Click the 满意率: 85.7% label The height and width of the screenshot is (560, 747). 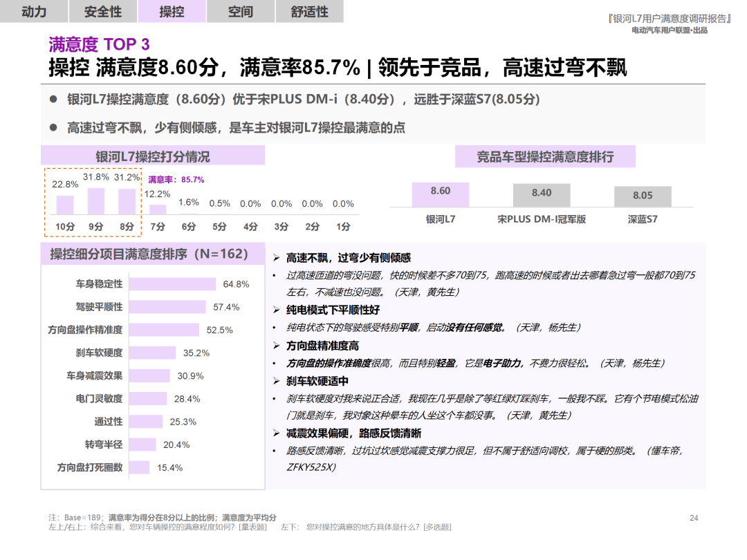[176, 180]
